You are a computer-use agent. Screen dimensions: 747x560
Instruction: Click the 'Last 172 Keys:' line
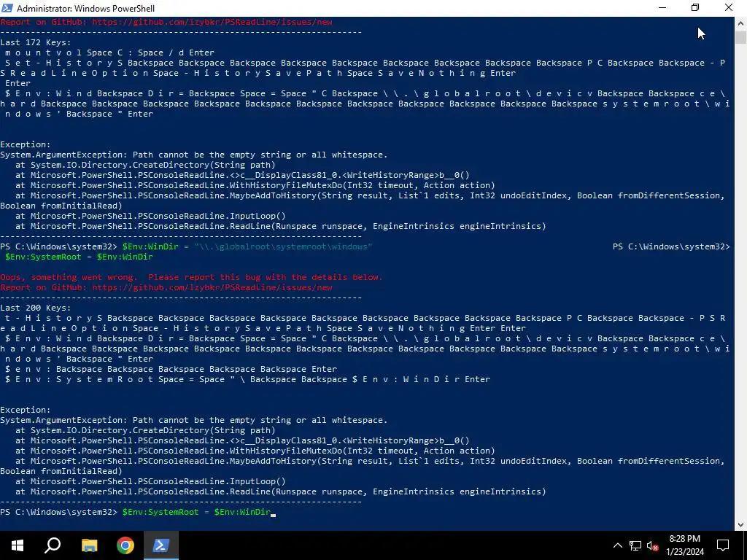35,42
